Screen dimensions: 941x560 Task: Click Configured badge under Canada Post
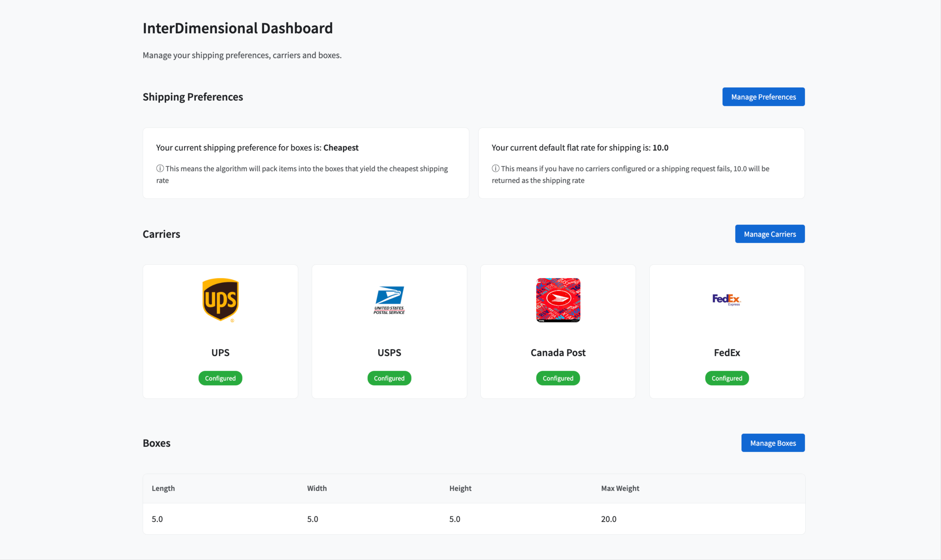coord(558,378)
